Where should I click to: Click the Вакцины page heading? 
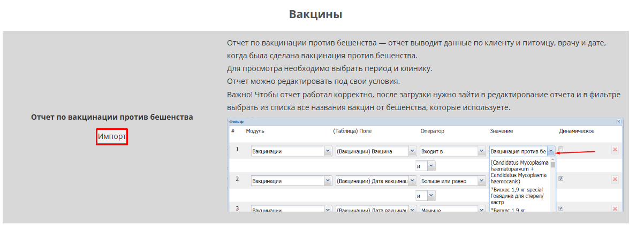pos(316,14)
